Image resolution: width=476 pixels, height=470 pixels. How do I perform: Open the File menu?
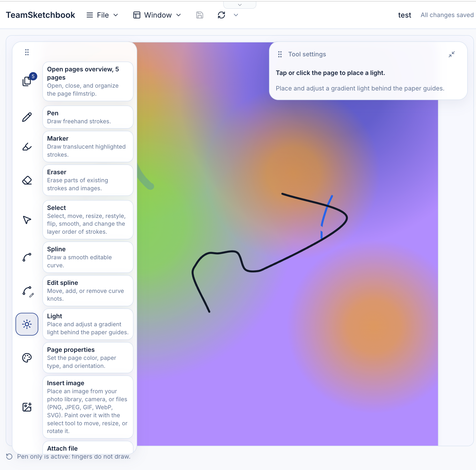102,15
